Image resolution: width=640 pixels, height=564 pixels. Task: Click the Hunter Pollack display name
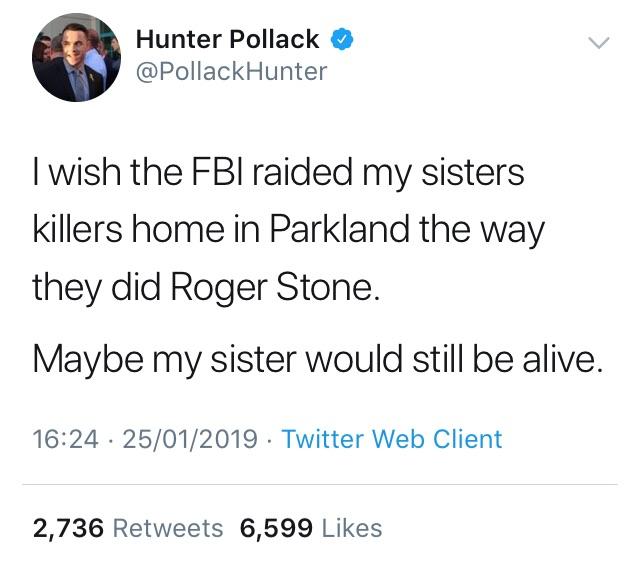(x=227, y=40)
